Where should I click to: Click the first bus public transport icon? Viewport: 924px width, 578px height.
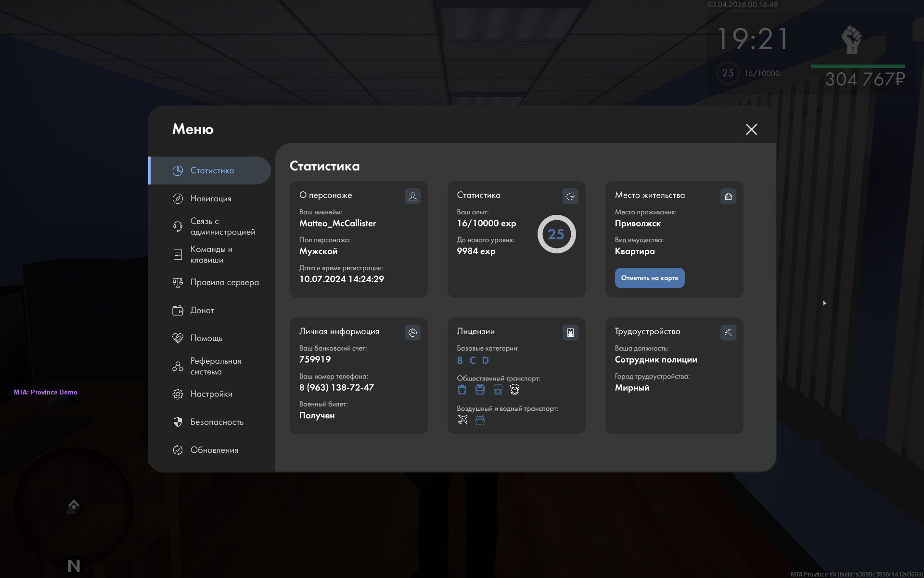(x=462, y=390)
